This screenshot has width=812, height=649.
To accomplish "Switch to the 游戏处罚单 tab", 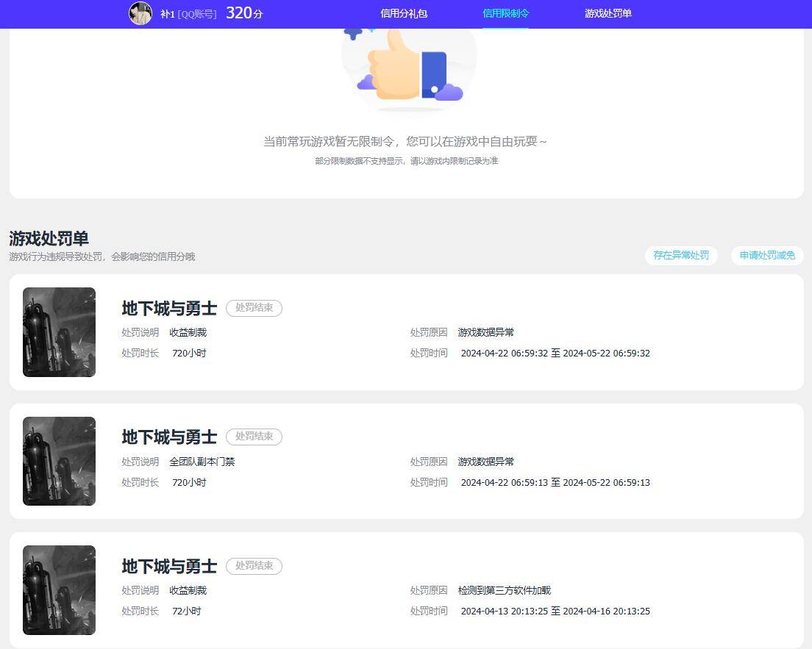I will [x=607, y=13].
